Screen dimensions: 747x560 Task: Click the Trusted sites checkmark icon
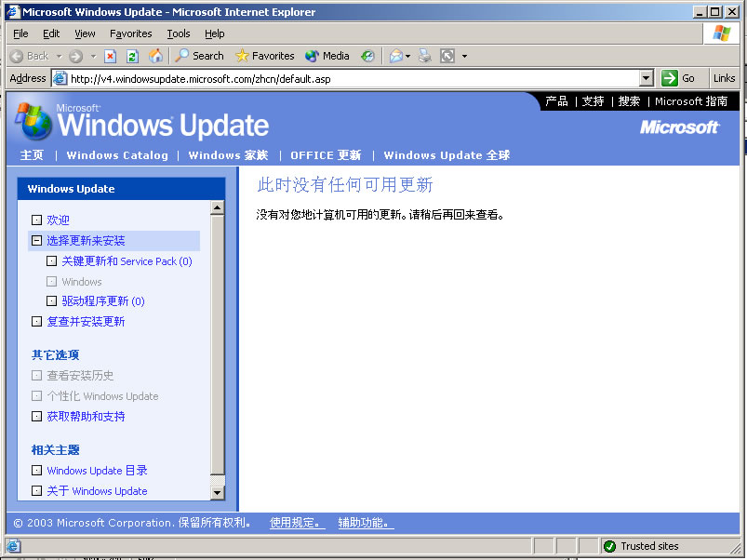(609, 546)
